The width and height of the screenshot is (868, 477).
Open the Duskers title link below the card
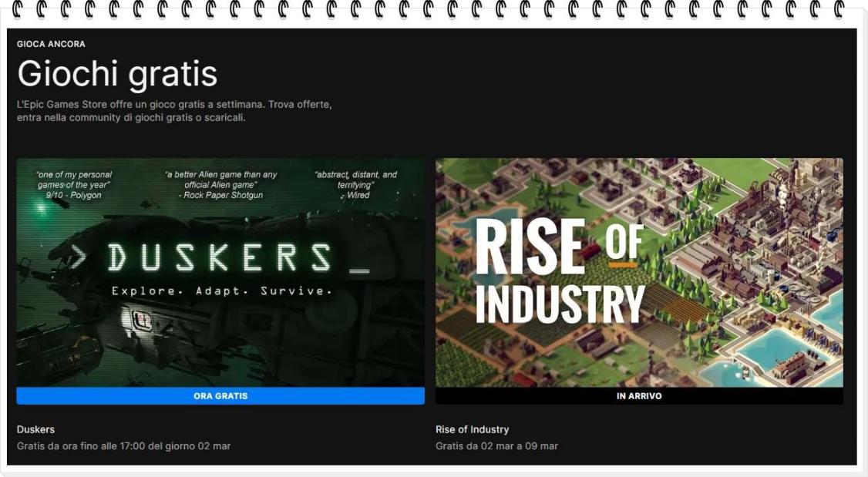click(x=35, y=429)
